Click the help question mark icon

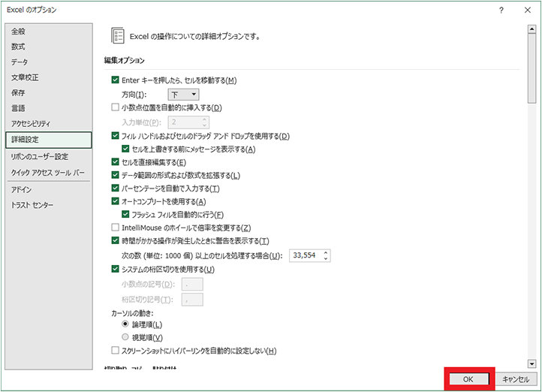click(501, 10)
